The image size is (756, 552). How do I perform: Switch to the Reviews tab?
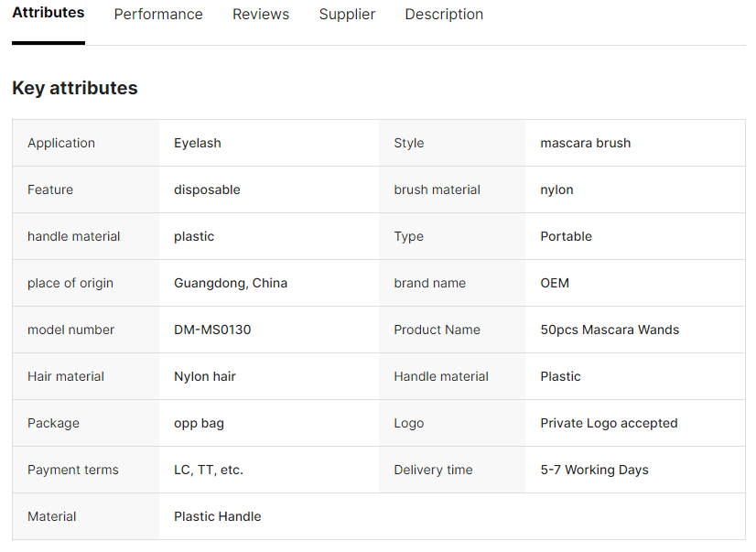tap(261, 15)
